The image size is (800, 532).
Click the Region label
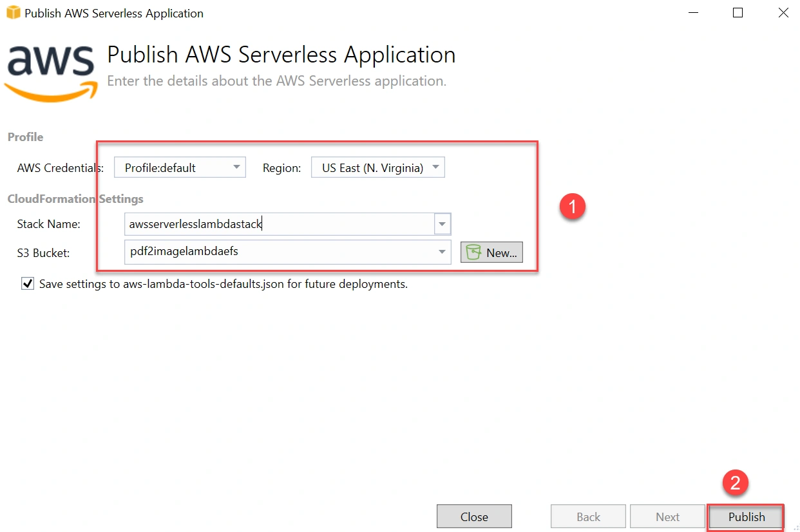pyautogui.click(x=281, y=168)
